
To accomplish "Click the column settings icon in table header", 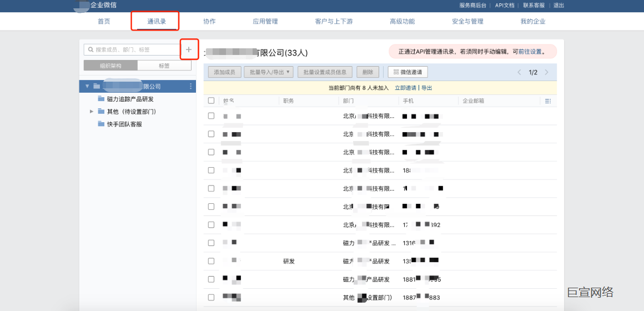I will point(547,101).
